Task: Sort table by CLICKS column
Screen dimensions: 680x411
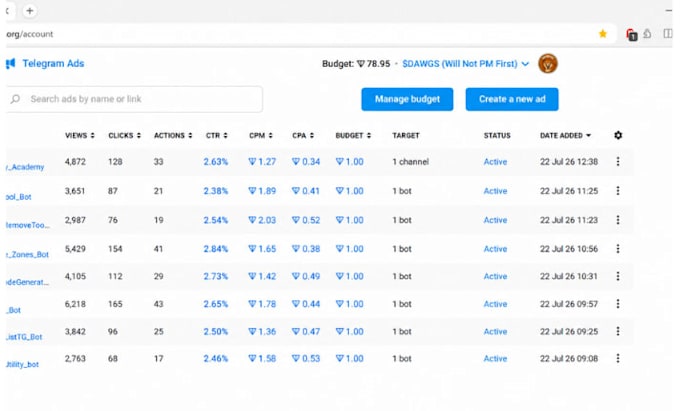Action: (x=124, y=135)
